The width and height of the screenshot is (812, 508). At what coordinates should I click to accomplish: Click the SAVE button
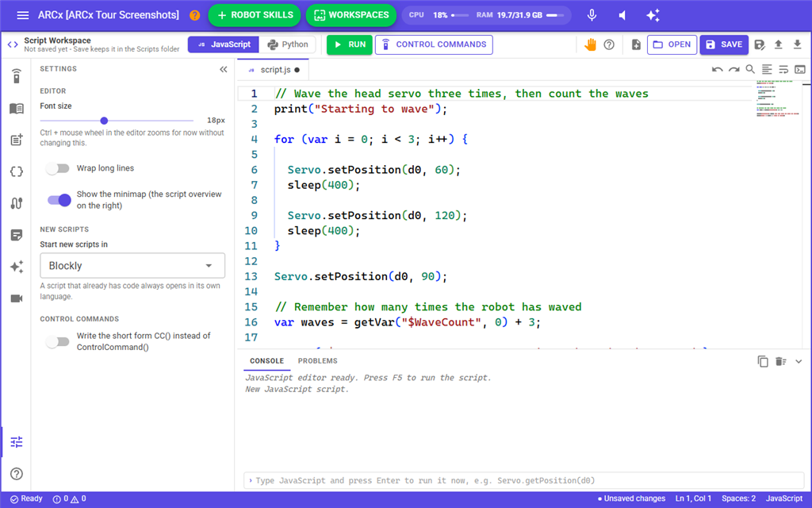(x=724, y=44)
